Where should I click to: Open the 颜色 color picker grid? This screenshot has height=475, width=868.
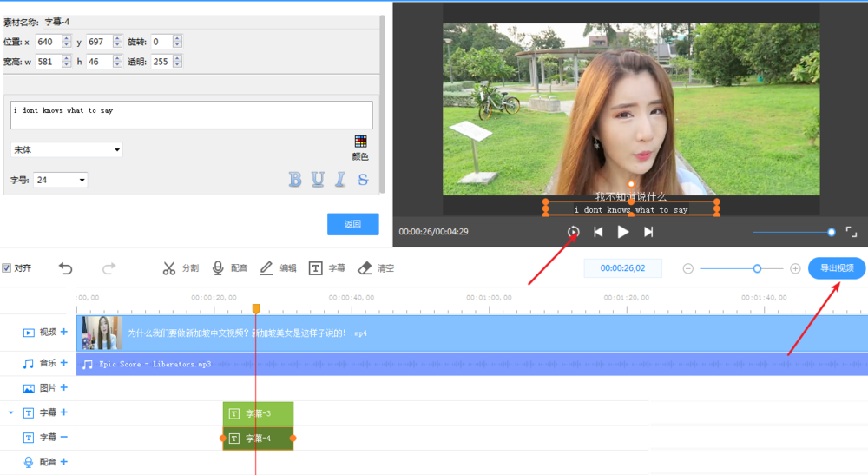tap(360, 142)
